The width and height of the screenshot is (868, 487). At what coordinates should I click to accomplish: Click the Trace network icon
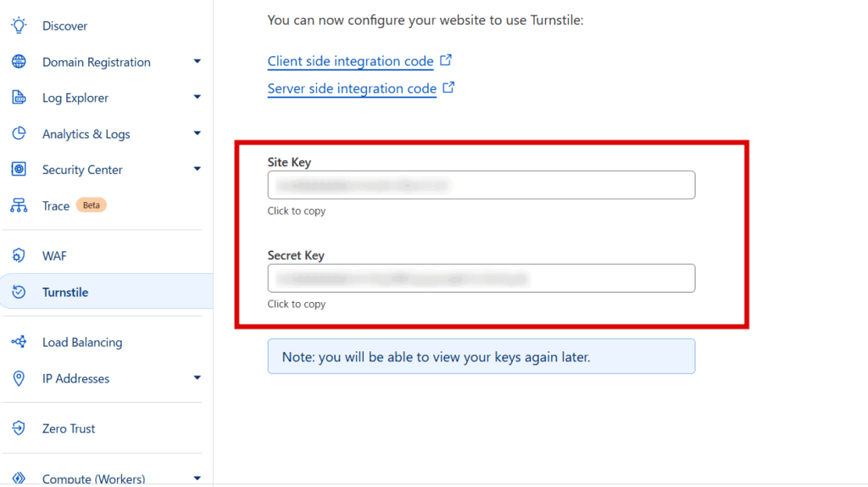pos(19,205)
